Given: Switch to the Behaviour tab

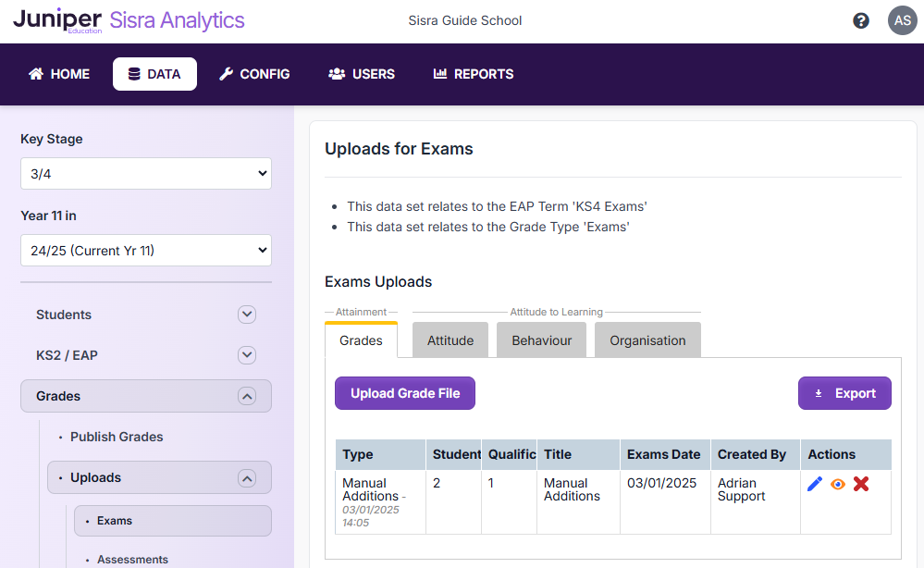Looking at the screenshot, I should point(542,340).
